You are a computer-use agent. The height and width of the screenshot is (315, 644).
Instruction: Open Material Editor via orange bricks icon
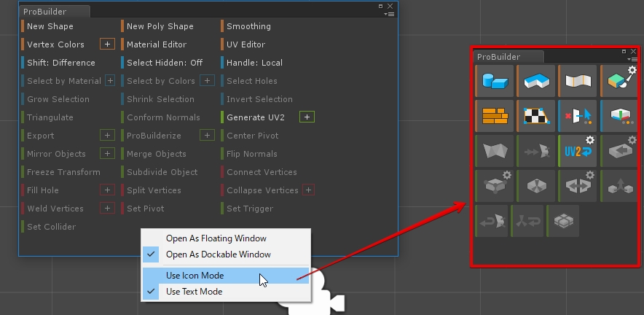click(x=495, y=116)
